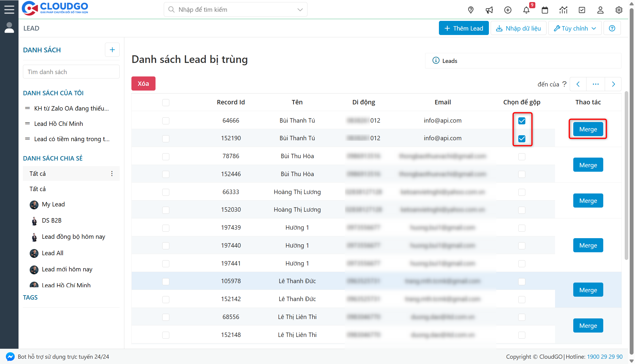Click the calendar icon in header
This screenshot has height=364, width=635.
pyautogui.click(x=545, y=10)
